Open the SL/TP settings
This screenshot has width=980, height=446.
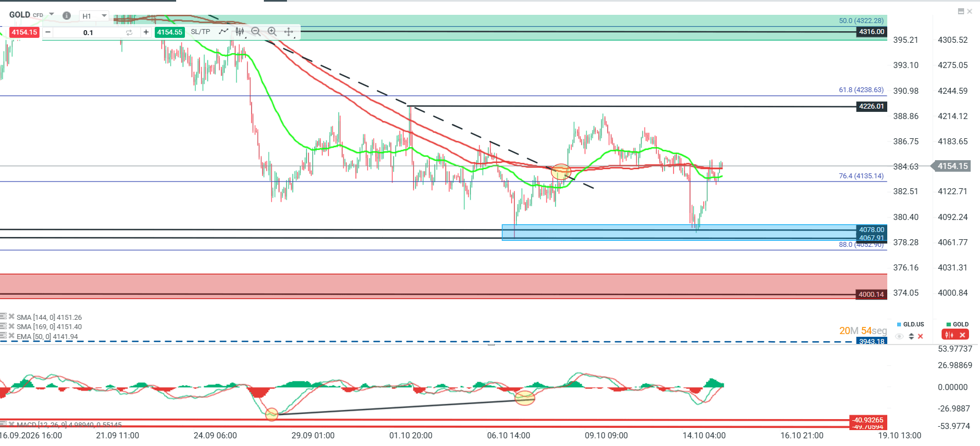click(x=200, y=32)
